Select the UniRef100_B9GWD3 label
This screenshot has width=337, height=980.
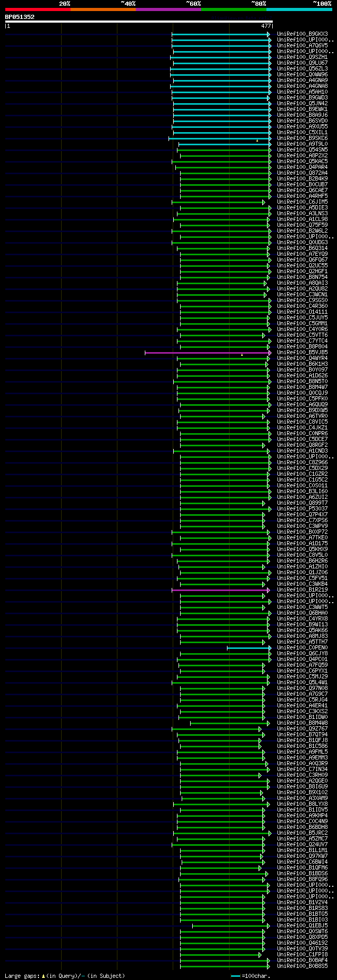point(302,98)
